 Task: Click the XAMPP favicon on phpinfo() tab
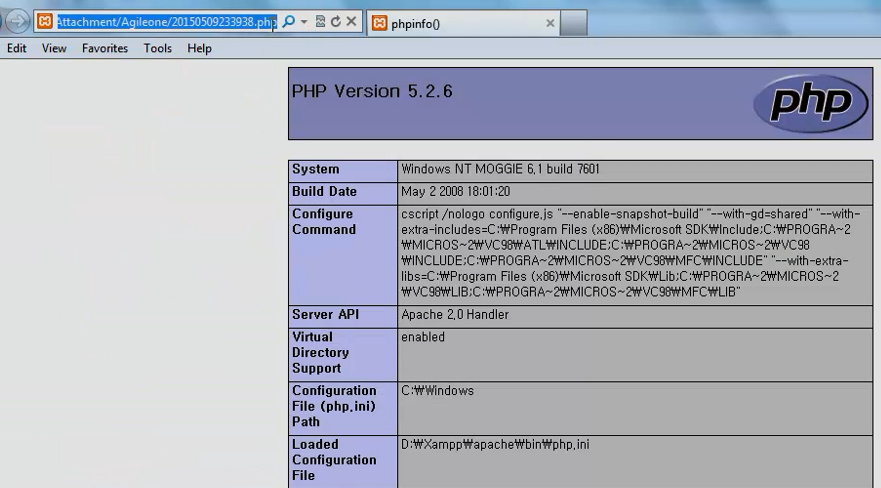click(x=380, y=23)
